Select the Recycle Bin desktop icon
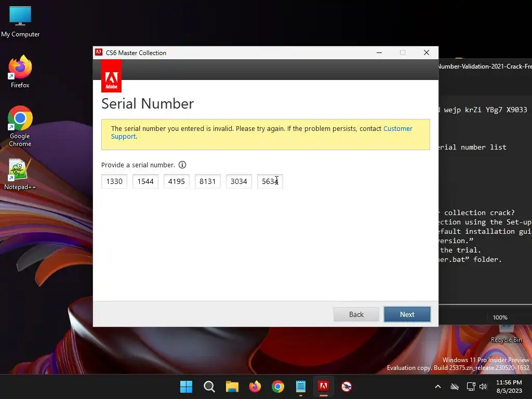532x399 pixels. click(x=506, y=334)
